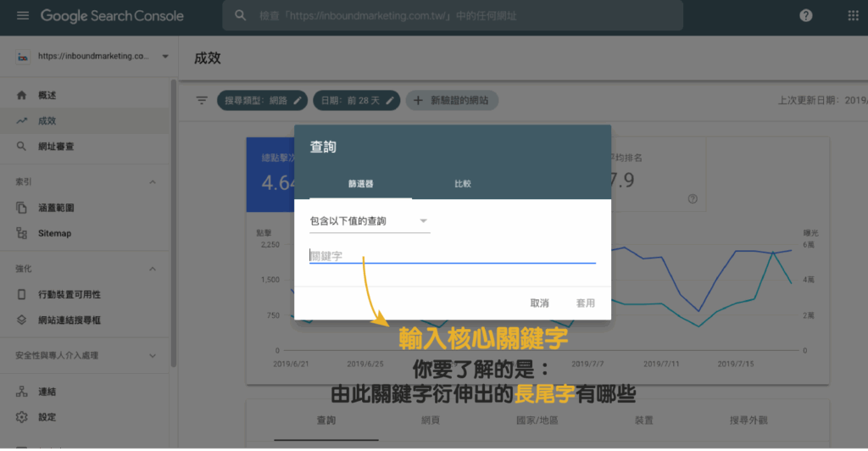The height and width of the screenshot is (451, 868).
Task: Click the 連結 network icon
Action: click(x=21, y=392)
